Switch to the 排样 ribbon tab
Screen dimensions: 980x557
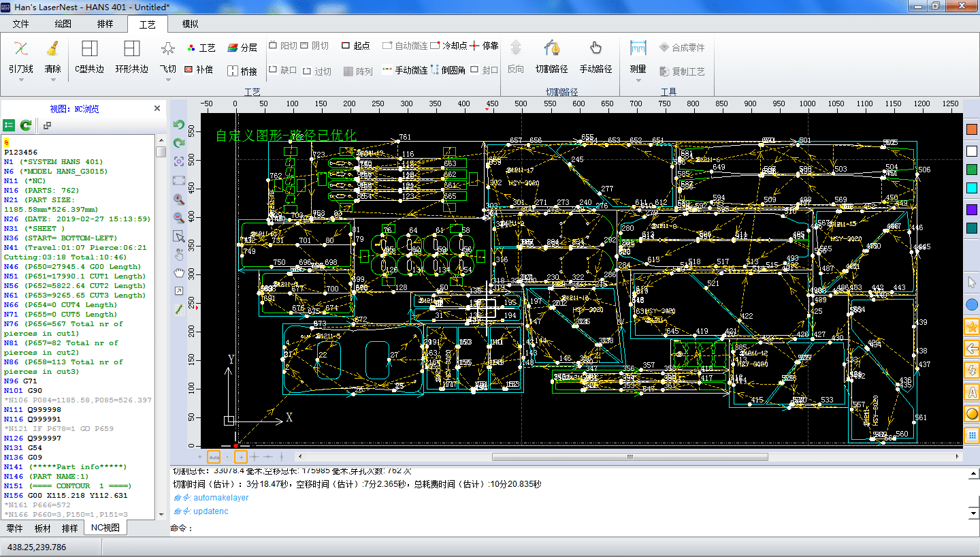(x=105, y=24)
